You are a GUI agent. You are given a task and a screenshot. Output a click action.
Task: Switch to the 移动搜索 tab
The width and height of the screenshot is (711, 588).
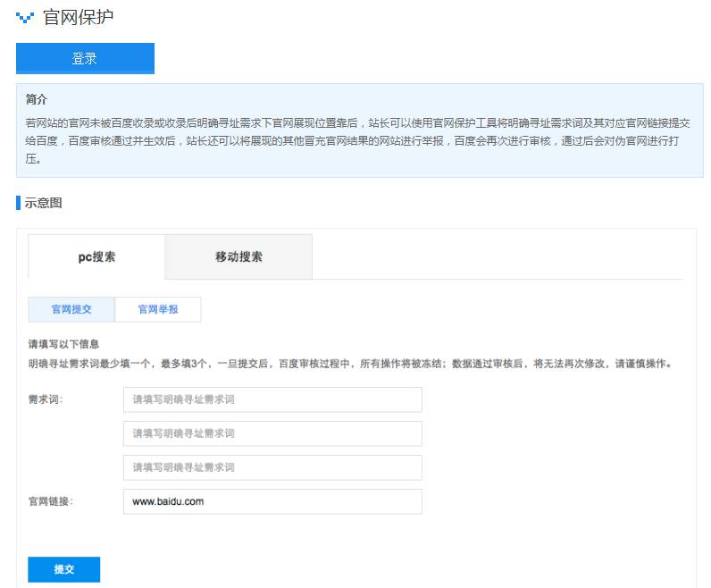[x=238, y=256]
